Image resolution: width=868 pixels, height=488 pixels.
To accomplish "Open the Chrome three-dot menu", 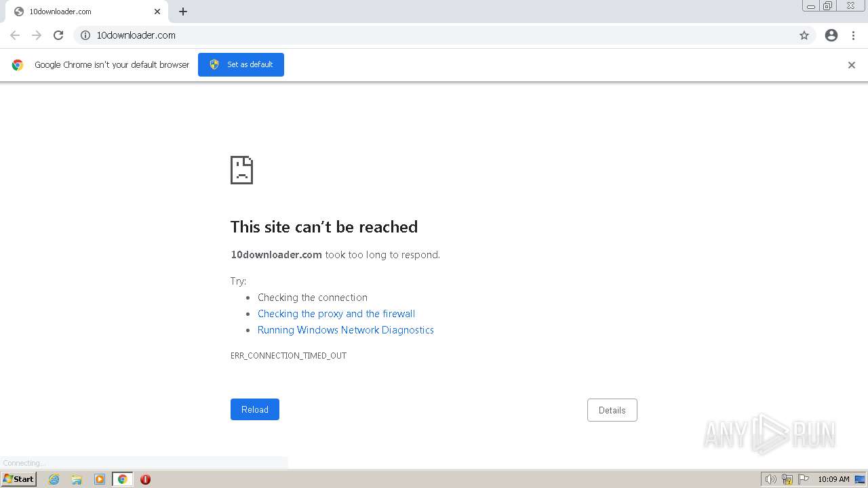I will (854, 35).
